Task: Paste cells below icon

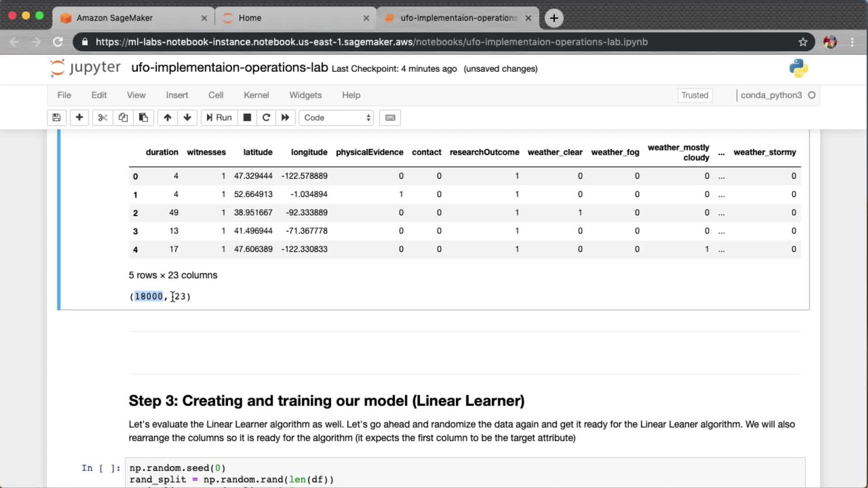Action: coord(143,117)
